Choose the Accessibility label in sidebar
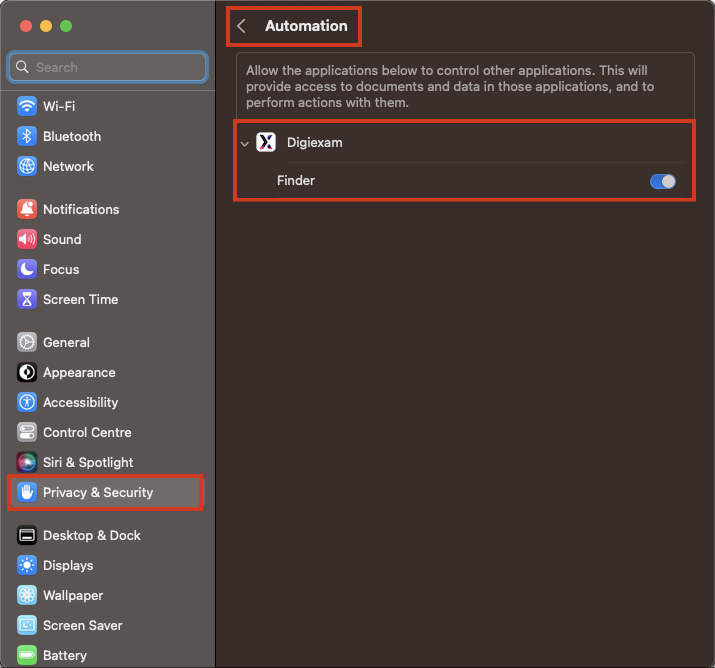Viewport: 715px width, 668px height. (81, 403)
